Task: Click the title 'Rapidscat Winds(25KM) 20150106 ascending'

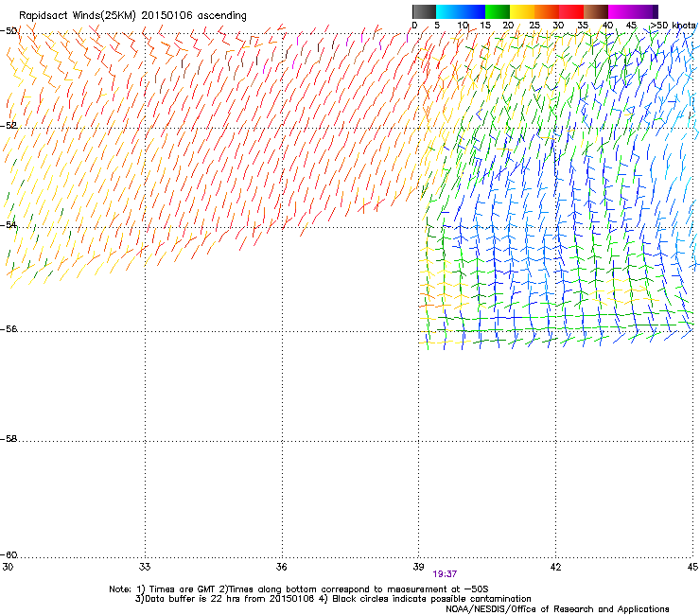Action: tap(132, 16)
